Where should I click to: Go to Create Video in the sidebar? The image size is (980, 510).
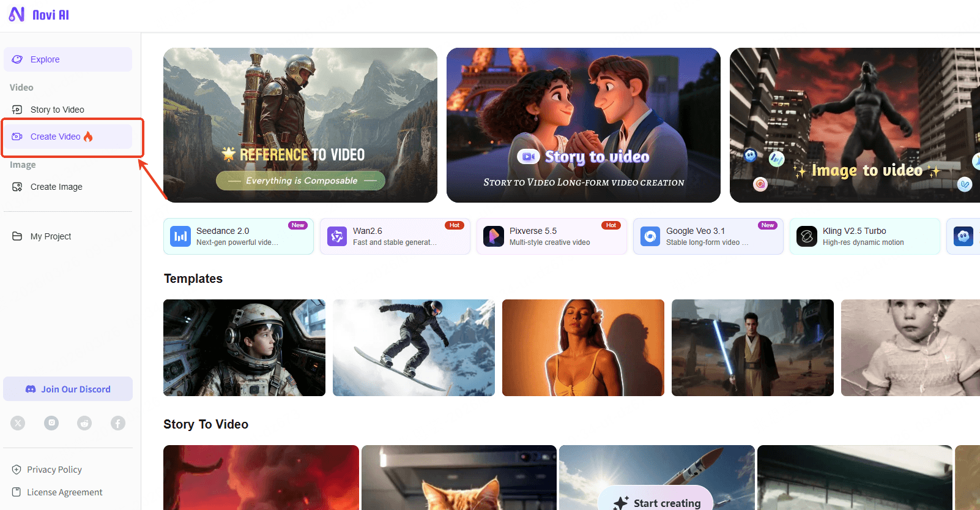click(x=56, y=137)
